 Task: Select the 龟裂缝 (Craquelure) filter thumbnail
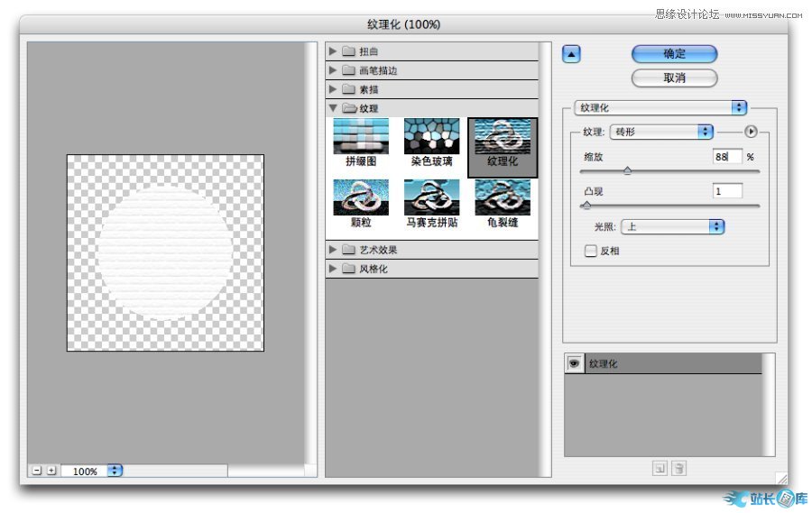(503, 197)
